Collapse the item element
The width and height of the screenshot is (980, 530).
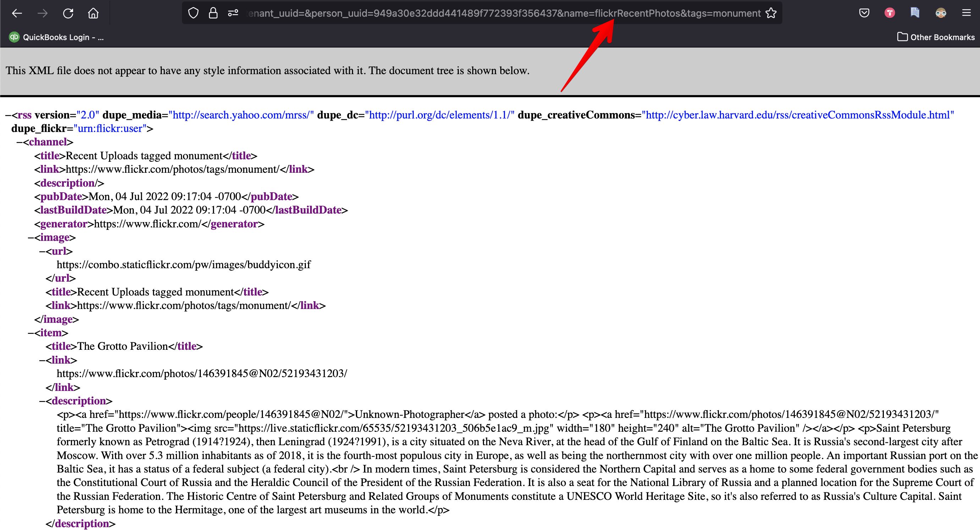pos(31,333)
